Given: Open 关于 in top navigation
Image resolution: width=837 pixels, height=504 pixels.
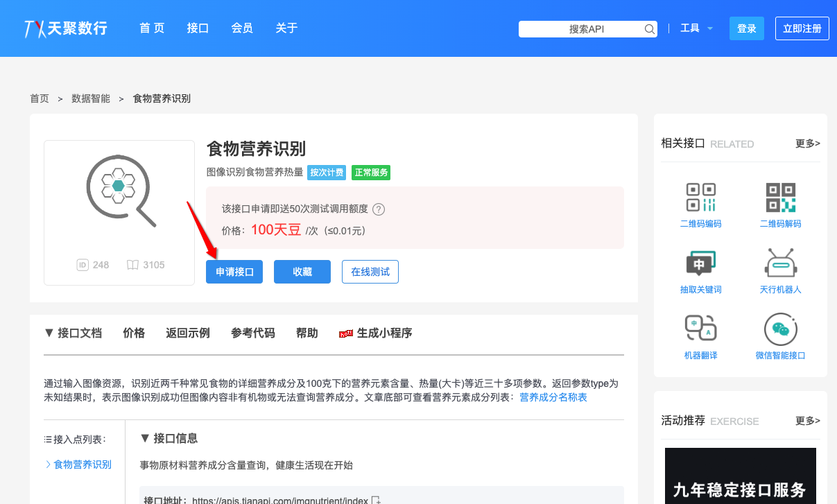Looking at the screenshot, I should (x=286, y=28).
